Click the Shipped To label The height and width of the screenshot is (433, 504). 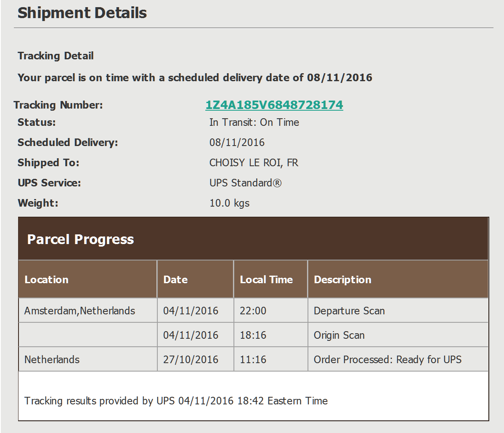pyautogui.click(x=48, y=163)
